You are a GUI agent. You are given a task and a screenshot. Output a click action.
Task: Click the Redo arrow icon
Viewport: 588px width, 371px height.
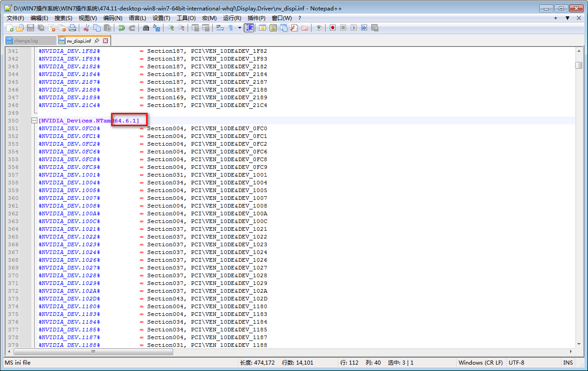(132, 28)
